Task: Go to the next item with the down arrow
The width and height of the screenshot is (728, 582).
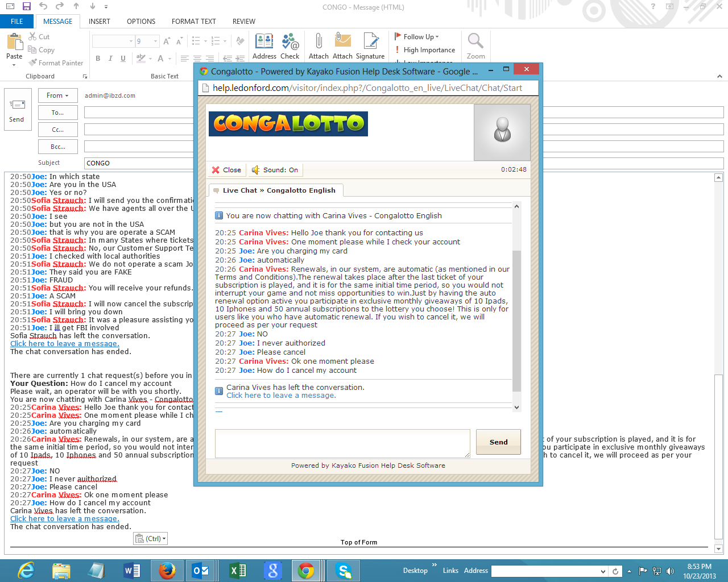Action: pos(93,6)
